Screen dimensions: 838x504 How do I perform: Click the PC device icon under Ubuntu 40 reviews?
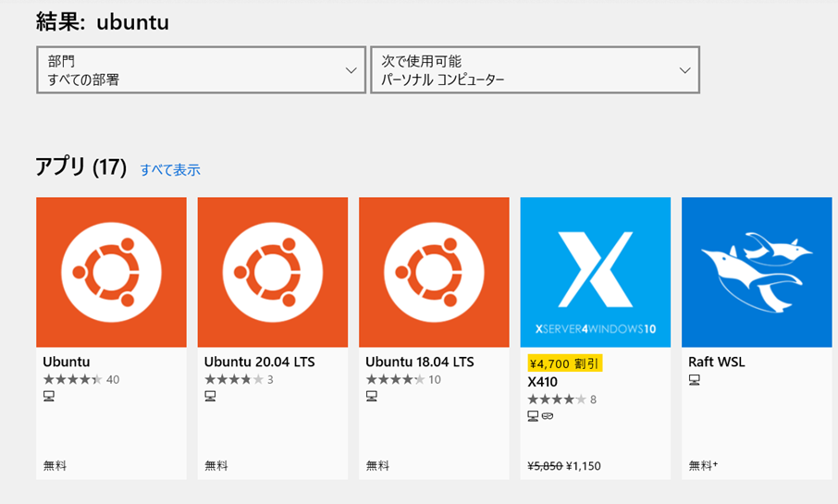pos(49,396)
